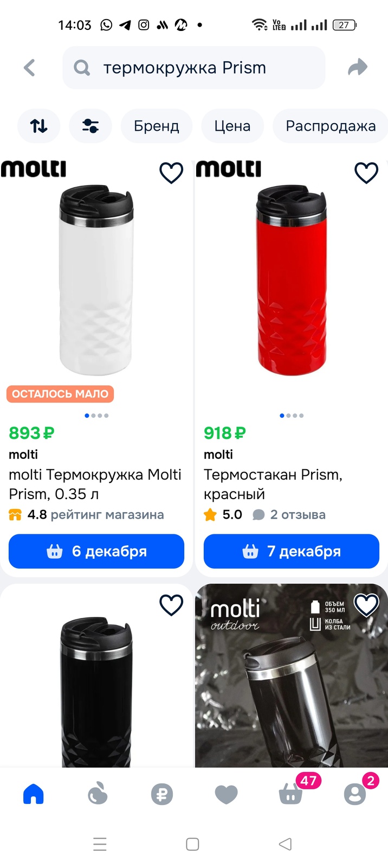Open the profile icon with 2 notifications
The width and height of the screenshot is (388, 868).
click(355, 795)
